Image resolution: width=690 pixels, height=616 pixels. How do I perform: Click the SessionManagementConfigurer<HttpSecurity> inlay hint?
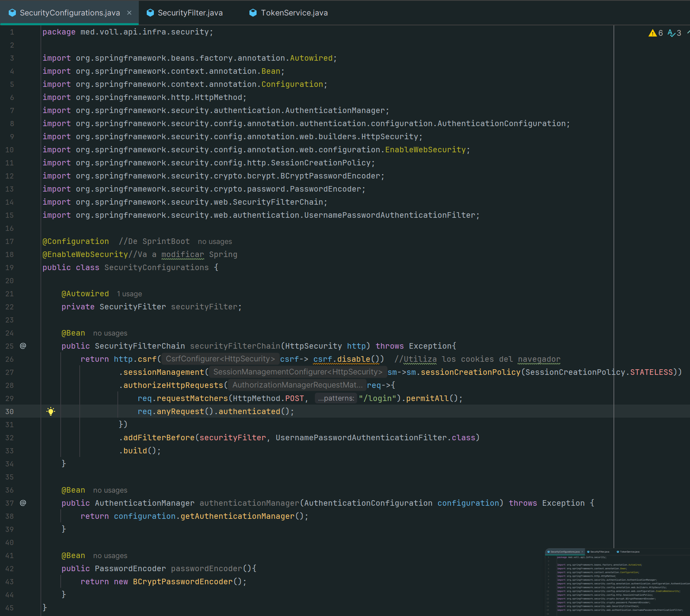click(297, 372)
